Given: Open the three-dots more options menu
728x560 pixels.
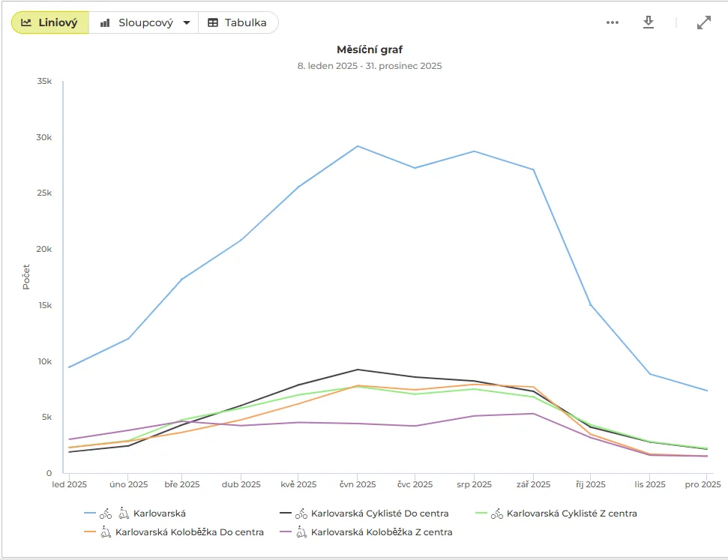Looking at the screenshot, I should (613, 22).
